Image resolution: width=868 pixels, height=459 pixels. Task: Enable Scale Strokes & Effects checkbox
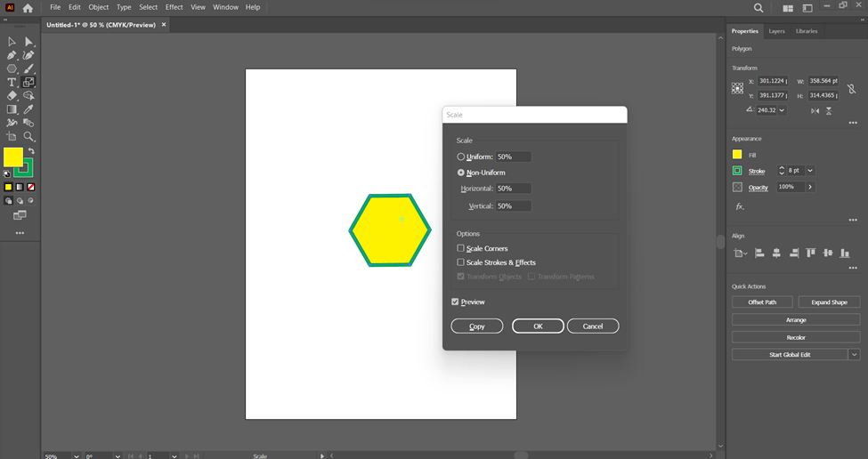click(460, 262)
